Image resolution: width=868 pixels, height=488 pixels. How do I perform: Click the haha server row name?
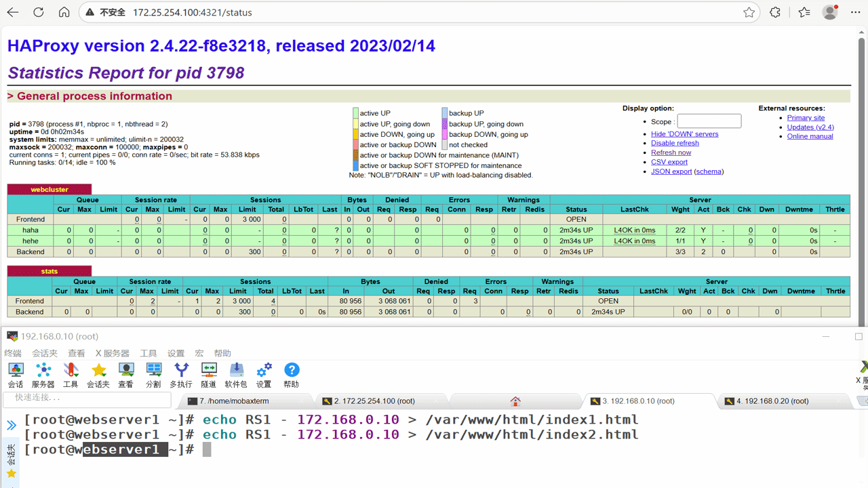tap(31, 230)
